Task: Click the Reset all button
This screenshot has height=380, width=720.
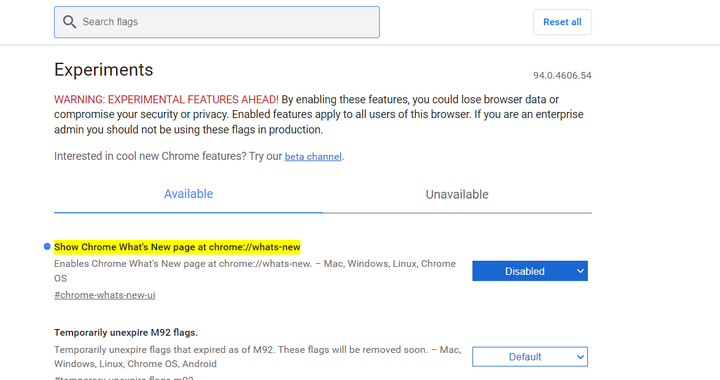Action: click(x=562, y=22)
